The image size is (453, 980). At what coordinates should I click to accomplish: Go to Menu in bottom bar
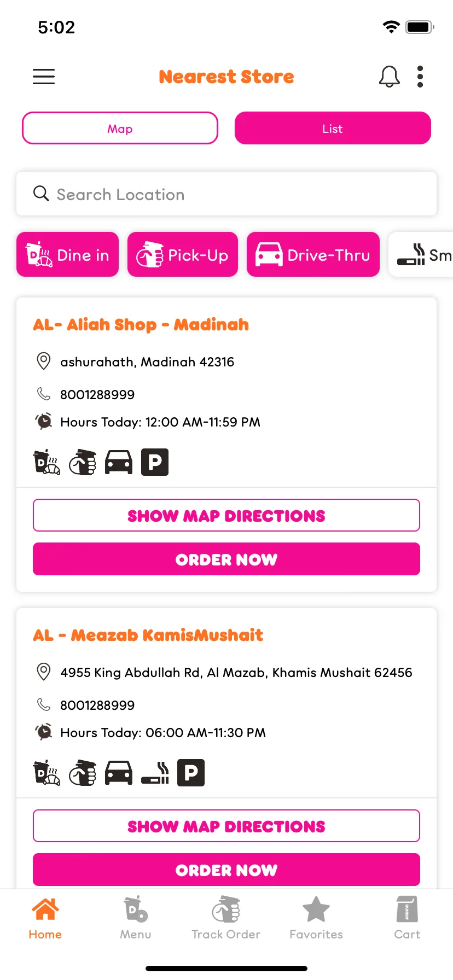pos(136,918)
